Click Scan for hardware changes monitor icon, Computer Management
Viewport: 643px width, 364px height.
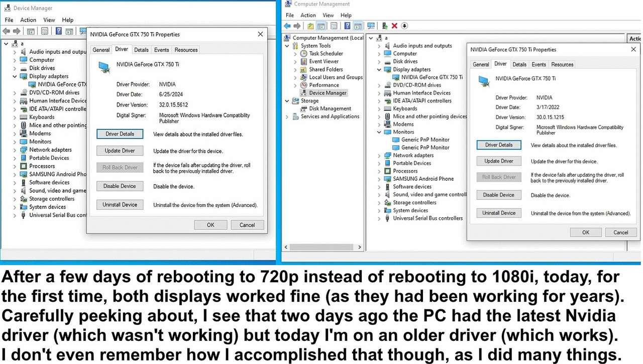[x=371, y=26]
